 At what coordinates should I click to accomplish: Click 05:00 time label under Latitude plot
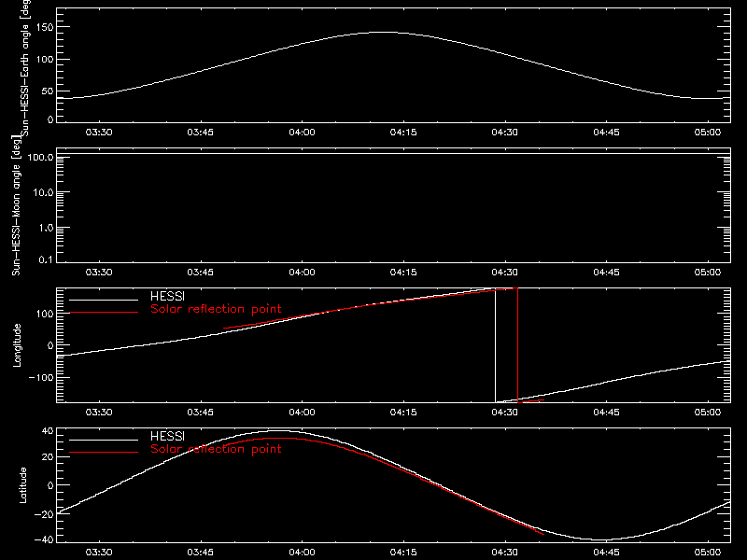[708, 552]
